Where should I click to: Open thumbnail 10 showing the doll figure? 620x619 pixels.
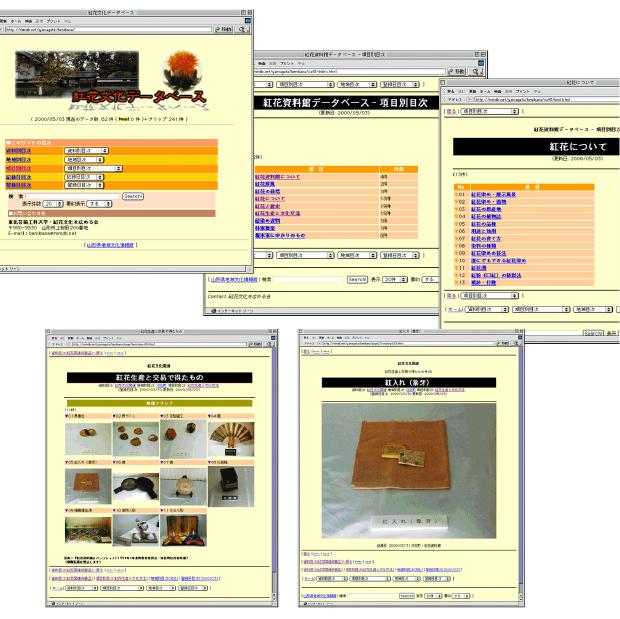[x=136, y=531]
